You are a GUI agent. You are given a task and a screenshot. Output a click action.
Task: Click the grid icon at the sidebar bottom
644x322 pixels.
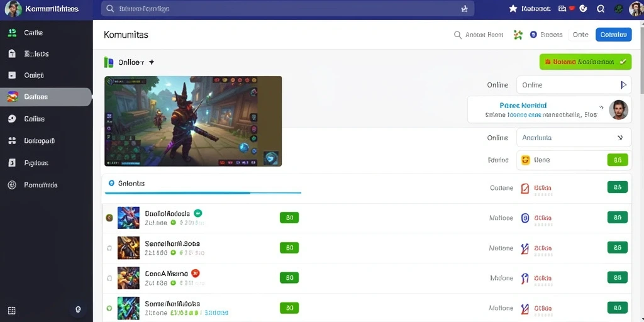(12, 310)
